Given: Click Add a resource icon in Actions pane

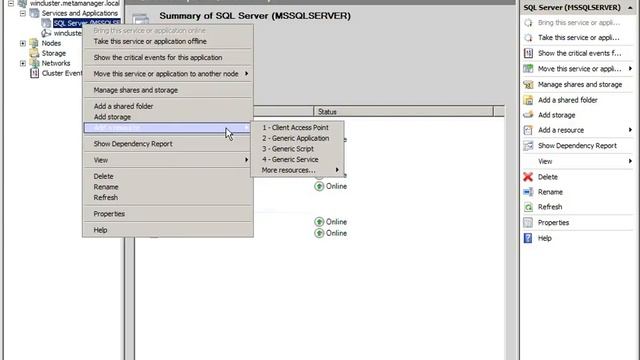Looking at the screenshot, I should tap(528, 130).
